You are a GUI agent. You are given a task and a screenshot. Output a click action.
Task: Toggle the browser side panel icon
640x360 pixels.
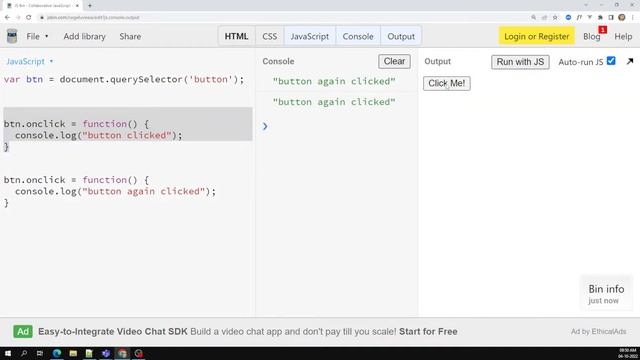tap(611, 18)
